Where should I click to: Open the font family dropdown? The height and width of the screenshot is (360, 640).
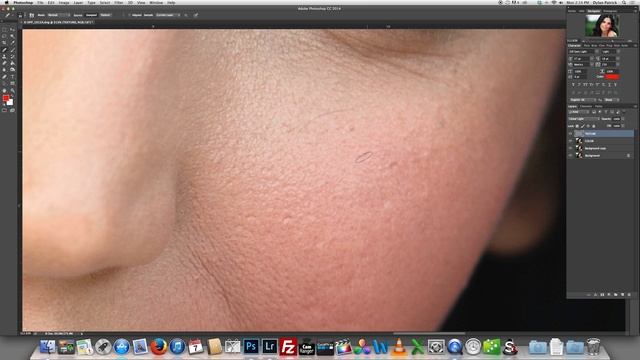tap(583, 51)
